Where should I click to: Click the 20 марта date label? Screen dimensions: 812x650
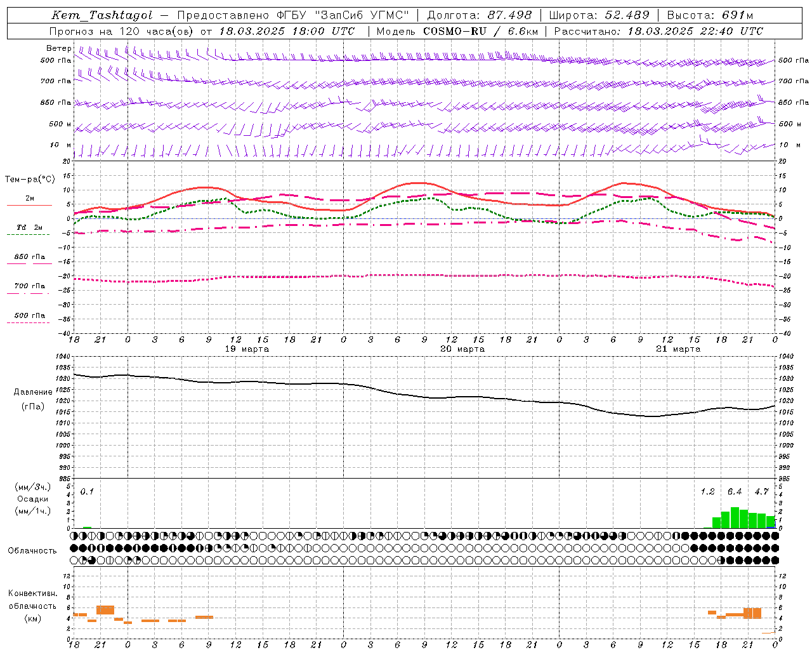(x=462, y=349)
